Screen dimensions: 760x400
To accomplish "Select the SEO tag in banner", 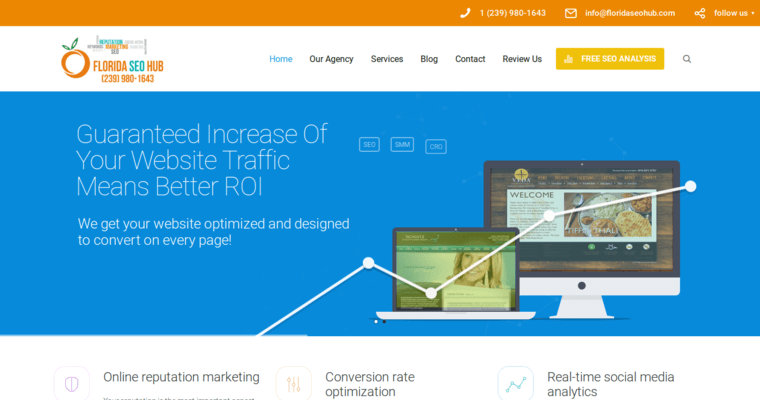I will point(369,145).
